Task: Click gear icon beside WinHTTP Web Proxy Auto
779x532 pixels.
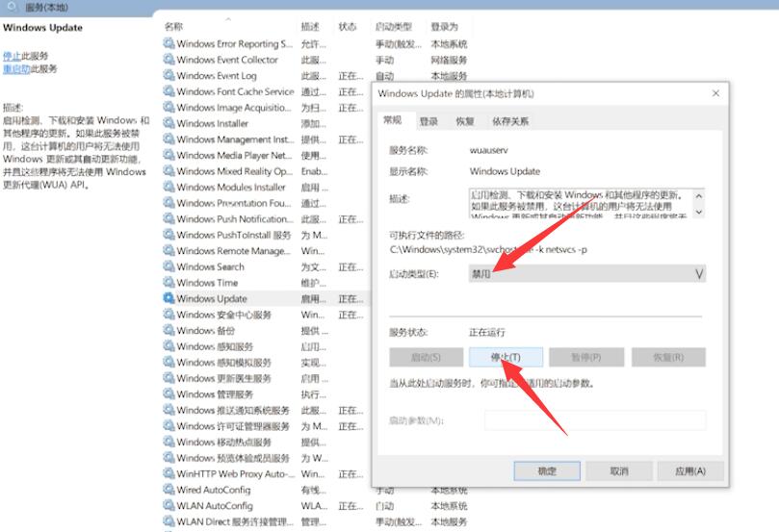Action: (169, 473)
